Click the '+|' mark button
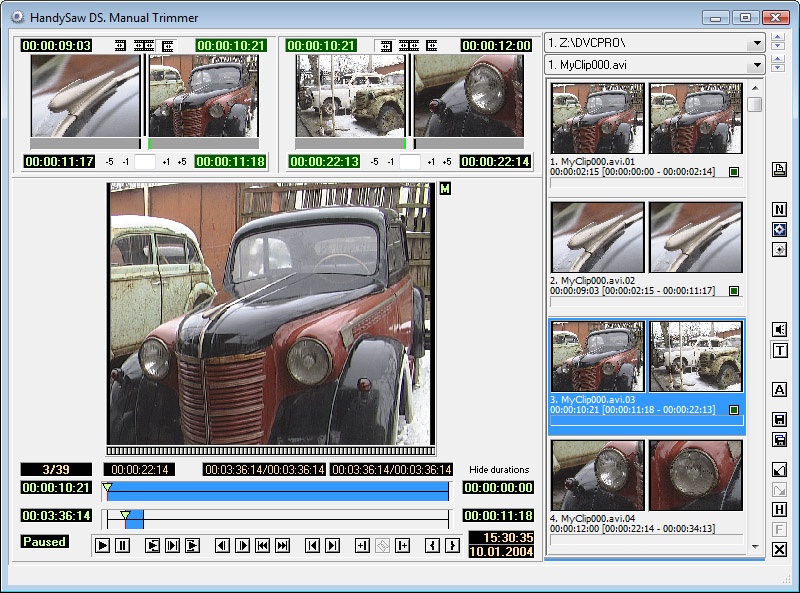 pos(362,546)
